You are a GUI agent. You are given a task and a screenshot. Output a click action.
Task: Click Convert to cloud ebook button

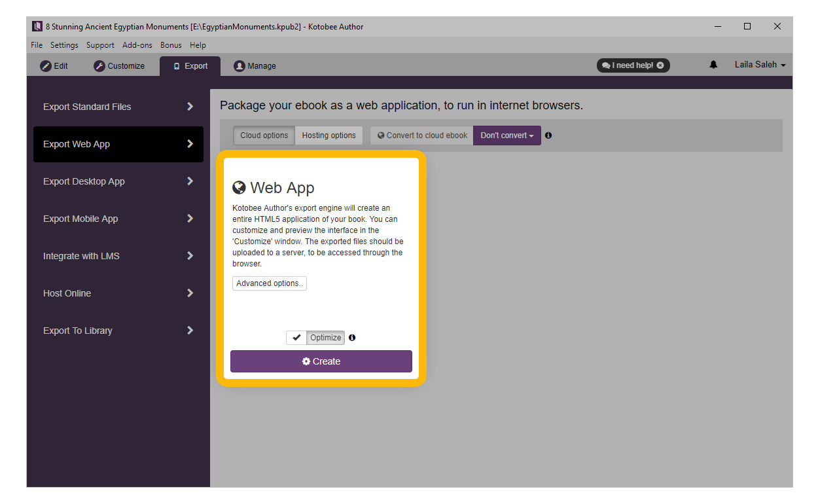[x=422, y=135]
